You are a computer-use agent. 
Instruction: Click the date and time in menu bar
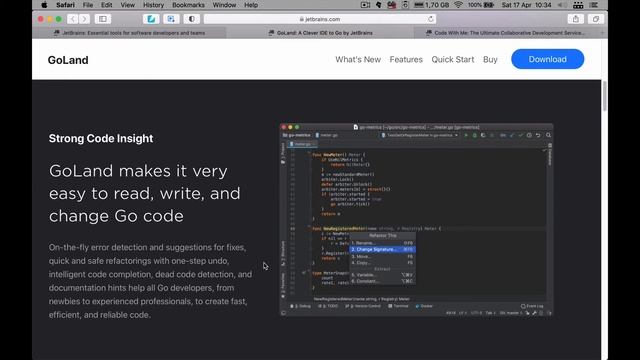click(x=526, y=5)
